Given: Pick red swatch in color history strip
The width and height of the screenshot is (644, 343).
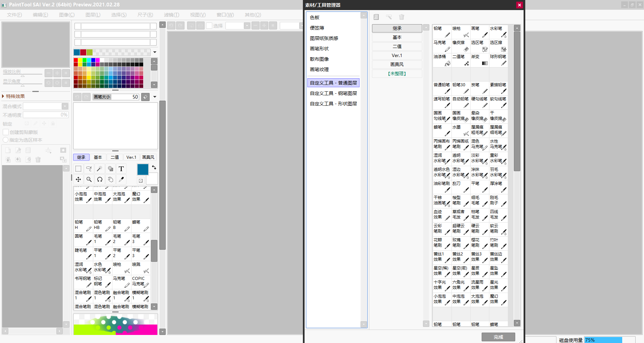Looking at the screenshot, I should [x=83, y=52].
